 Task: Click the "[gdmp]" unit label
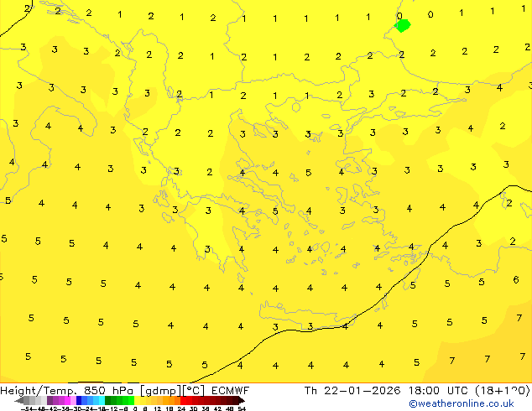[x=160, y=391]
